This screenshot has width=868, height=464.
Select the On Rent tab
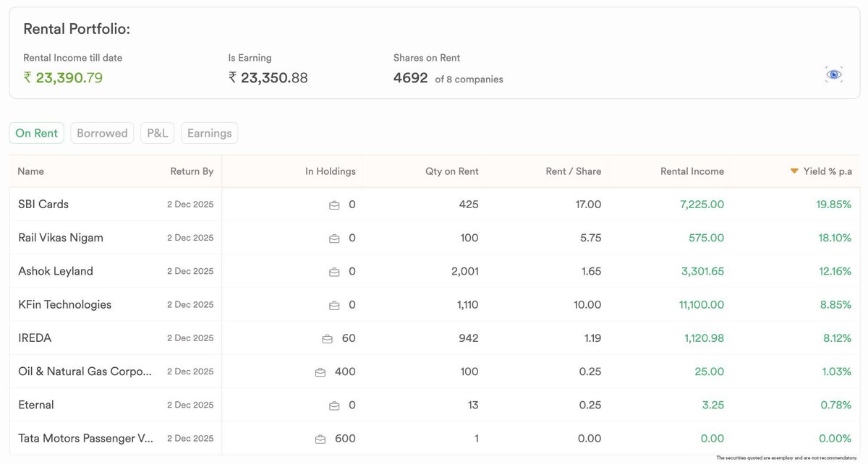pos(37,133)
